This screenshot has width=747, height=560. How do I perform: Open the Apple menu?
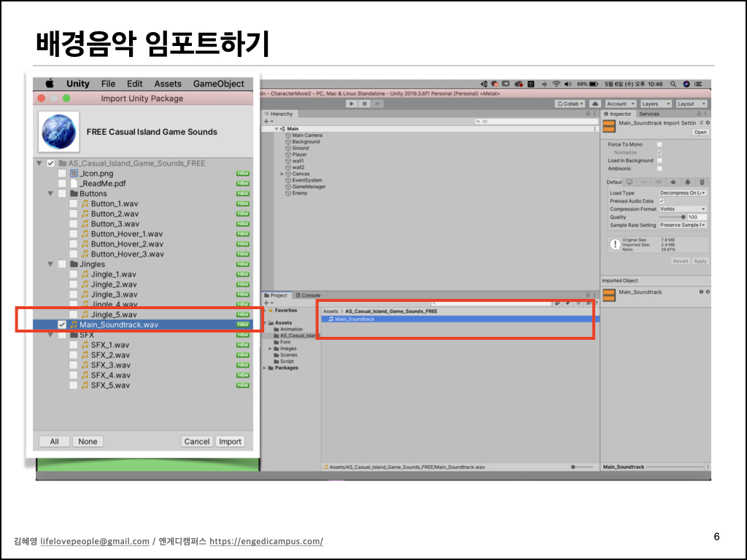(x=49, y=84)
